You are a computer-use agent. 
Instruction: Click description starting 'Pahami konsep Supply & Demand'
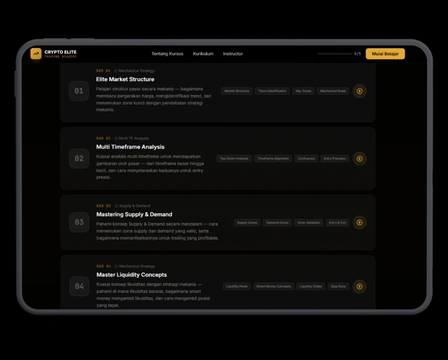tap(157, 231)
